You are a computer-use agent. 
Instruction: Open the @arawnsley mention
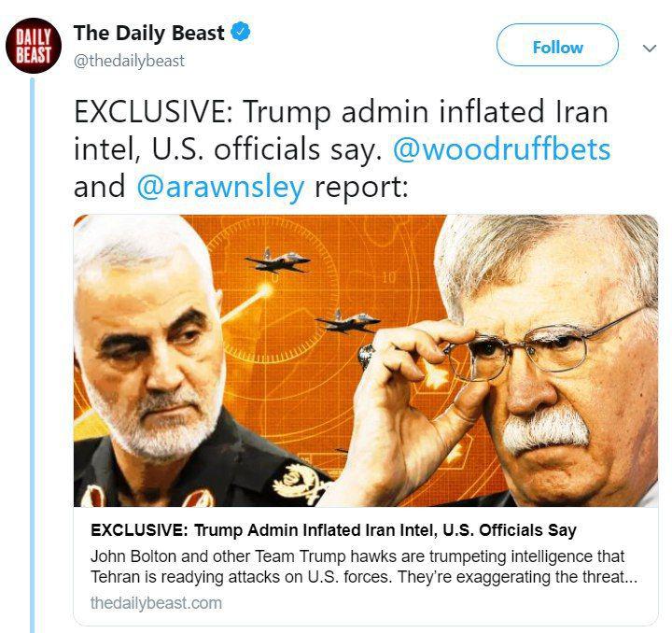click(x=220, y=188)
